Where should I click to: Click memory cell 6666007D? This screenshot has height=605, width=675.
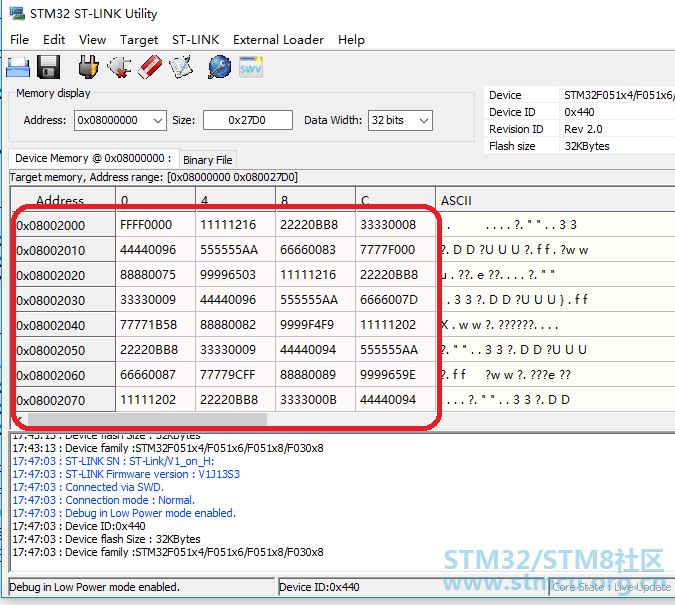[x=396, y=300]
